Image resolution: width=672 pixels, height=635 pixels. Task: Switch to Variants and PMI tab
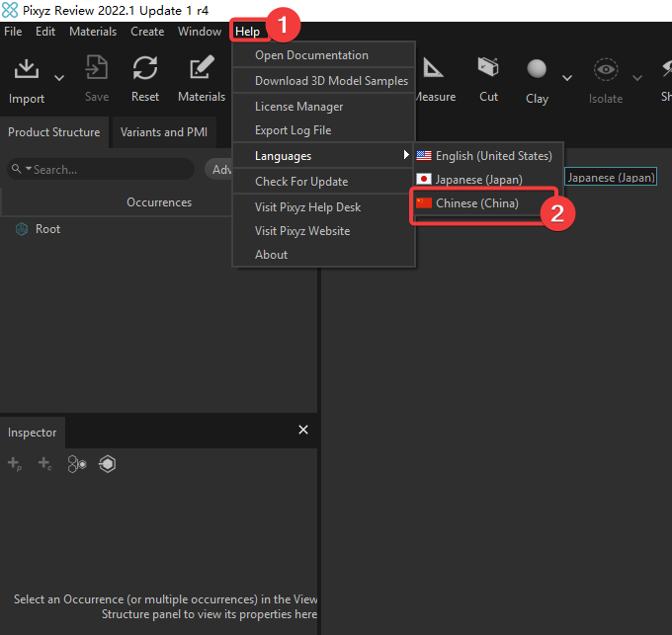[x=164, y=132]
